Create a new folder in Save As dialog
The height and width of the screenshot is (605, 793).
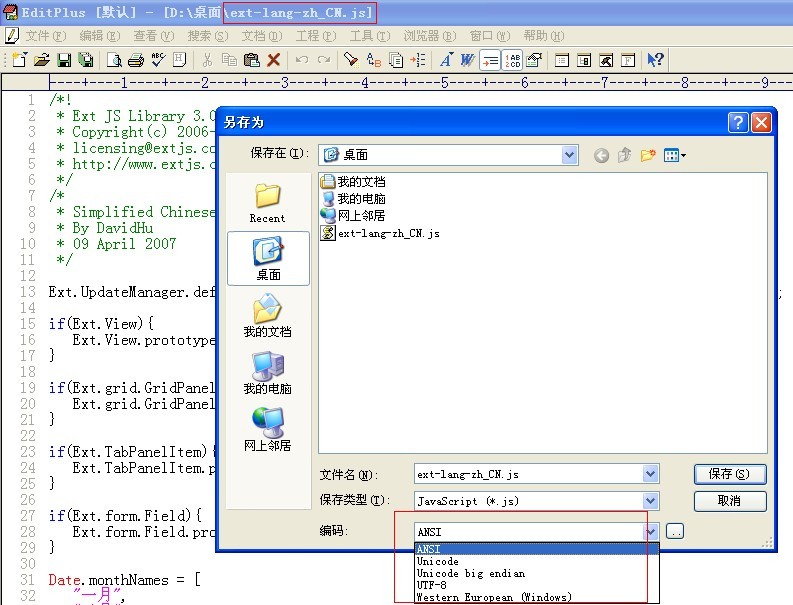pos(648,155)
